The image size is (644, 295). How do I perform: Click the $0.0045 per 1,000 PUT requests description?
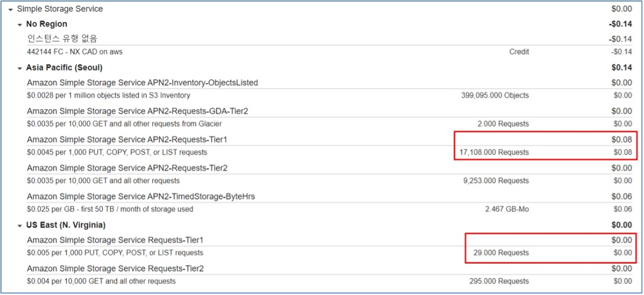click(x=117, y=152)
